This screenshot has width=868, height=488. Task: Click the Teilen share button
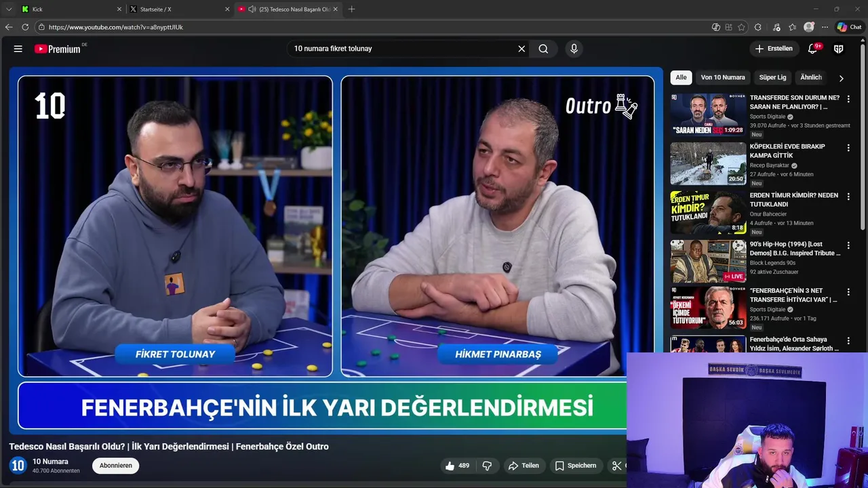coord(524,466)
